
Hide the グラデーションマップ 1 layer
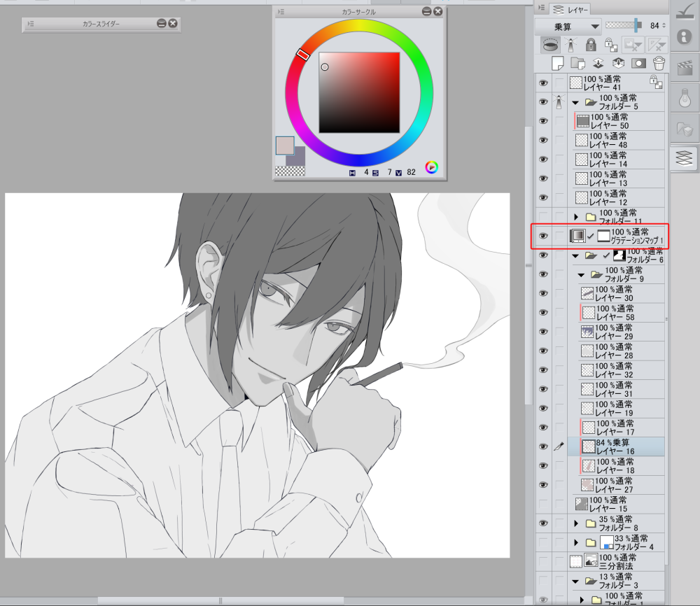[x=543, y=237]
